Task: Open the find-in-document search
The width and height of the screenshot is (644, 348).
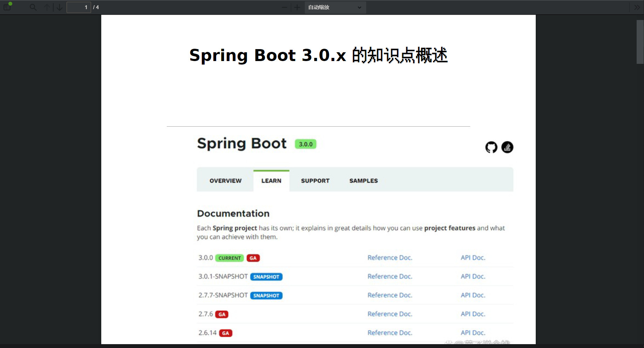Action: tap(33, 7)
